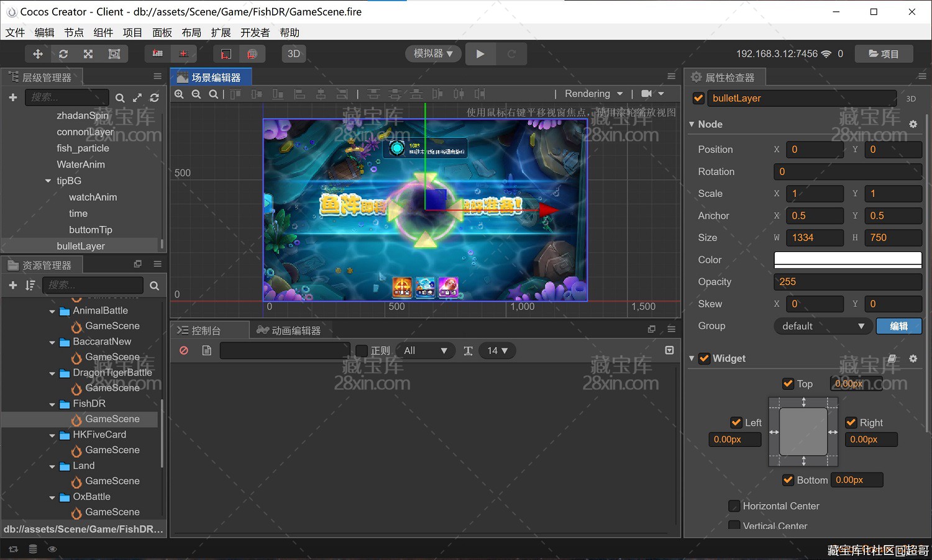Open the 层级管理器 panel menu

pos(157,76)
